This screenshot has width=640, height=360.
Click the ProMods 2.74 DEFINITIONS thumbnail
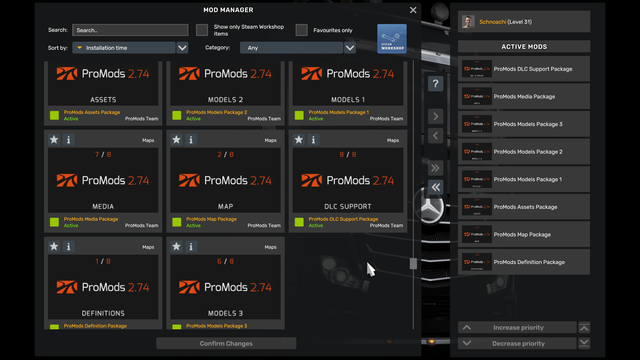[x=103, y=287]
